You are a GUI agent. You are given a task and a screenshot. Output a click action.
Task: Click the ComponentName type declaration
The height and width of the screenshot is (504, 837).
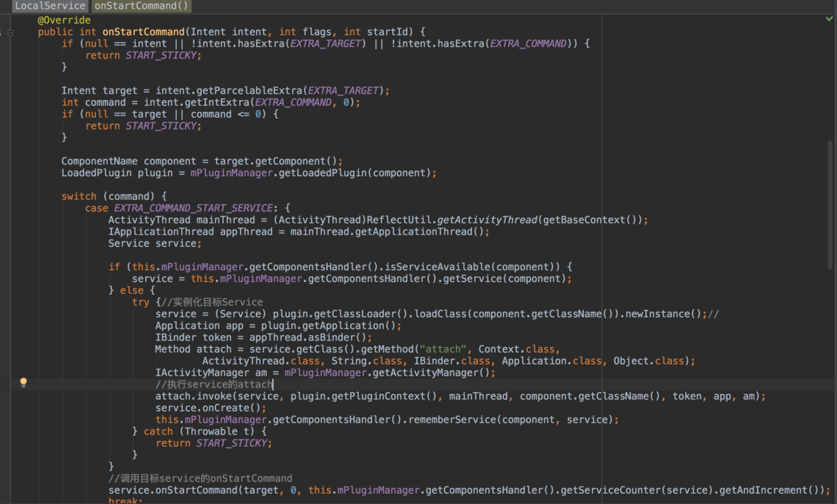click(99, 161)
